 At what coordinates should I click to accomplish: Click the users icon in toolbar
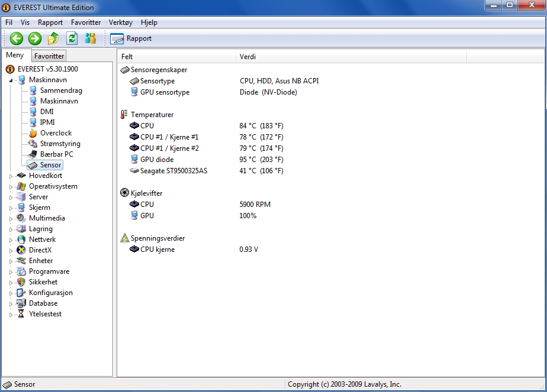pyautogui.click(x=91, y=38)
